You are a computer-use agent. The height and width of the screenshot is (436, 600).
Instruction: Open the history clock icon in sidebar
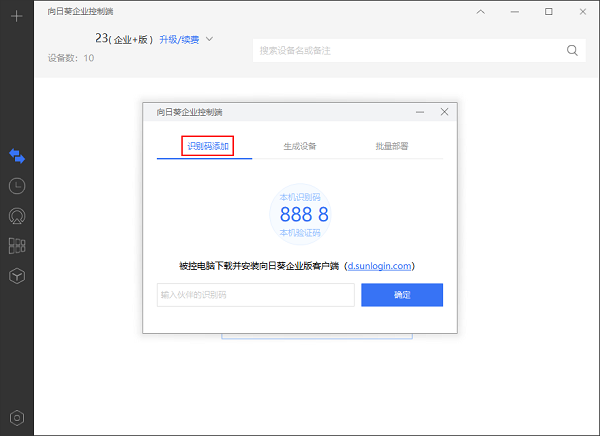click(17, 186)
